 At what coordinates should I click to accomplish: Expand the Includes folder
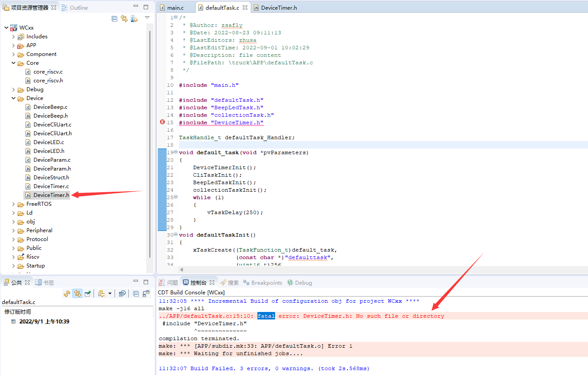(x=13, y=37)
